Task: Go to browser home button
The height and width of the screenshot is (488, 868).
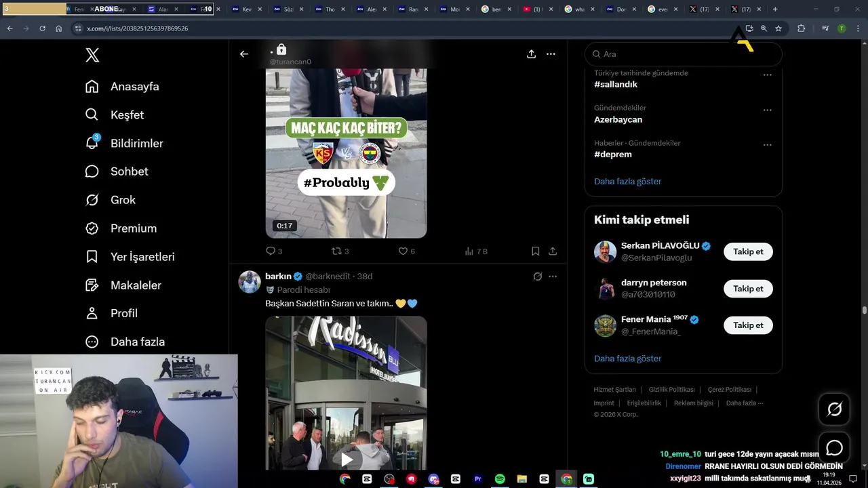Action: [58, 28]
